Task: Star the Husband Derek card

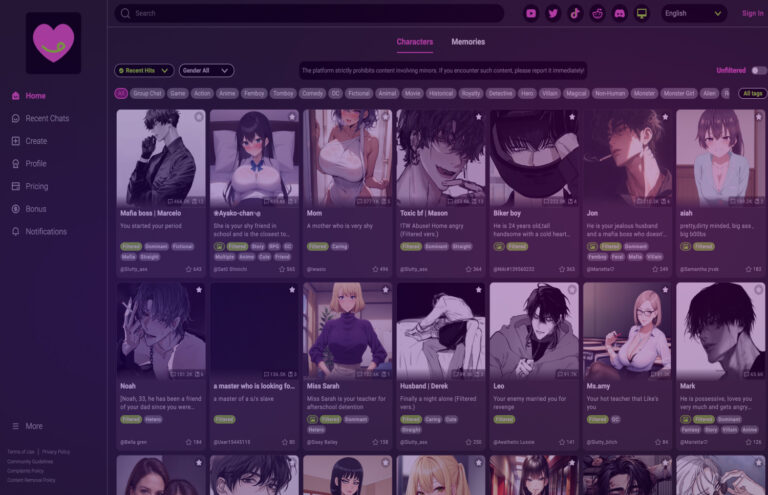Action: (x=479, y=289)
